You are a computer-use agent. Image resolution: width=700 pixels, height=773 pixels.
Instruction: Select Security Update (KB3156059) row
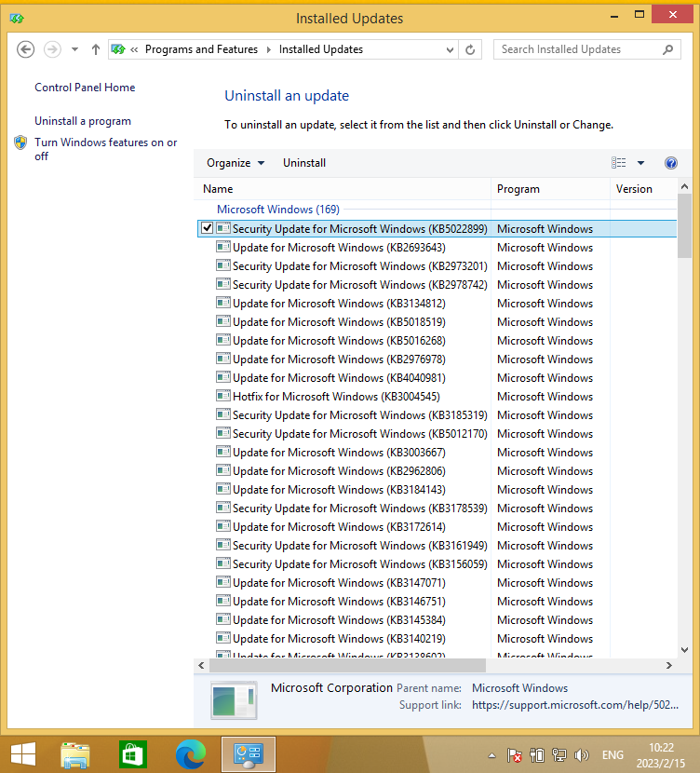pos(437,564)
